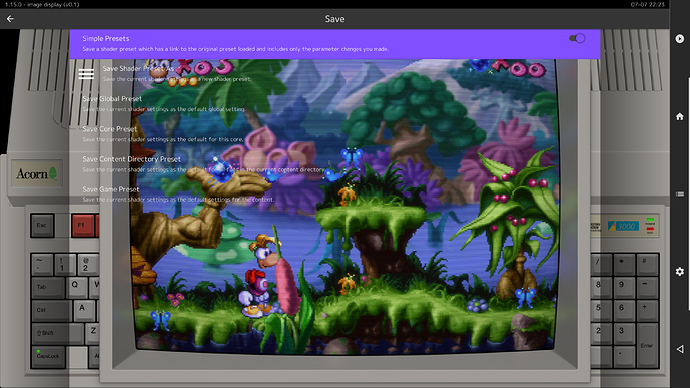Image resolution: width=690 pixels, height=388 pixels.
Task: Open the settings gear in right sidebar
Action: (679, 271)
